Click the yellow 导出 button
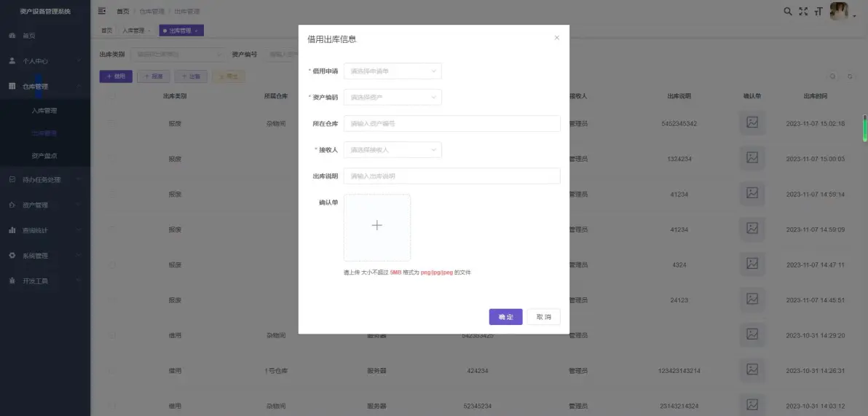The height and width of the screenshot is (416, 868). point(228,76)
